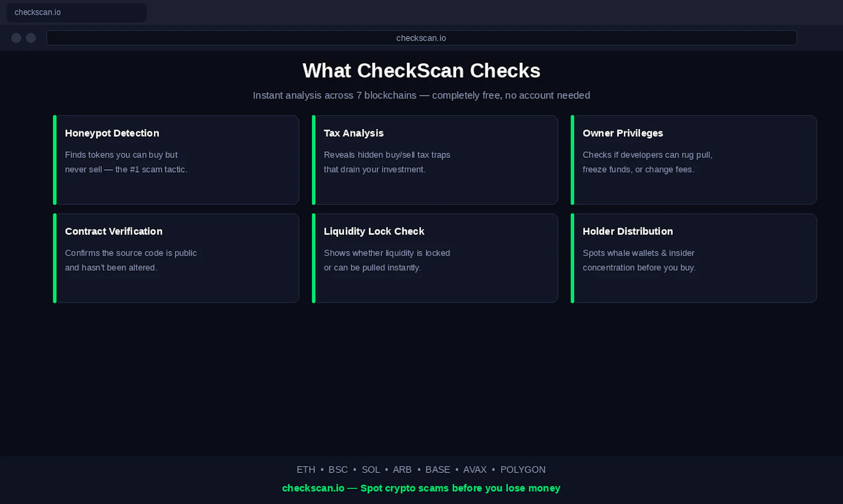Screen dimensions: 843x504
Task: Click 'never sell — the #1 scam tactic.' line
Action: 126,170
